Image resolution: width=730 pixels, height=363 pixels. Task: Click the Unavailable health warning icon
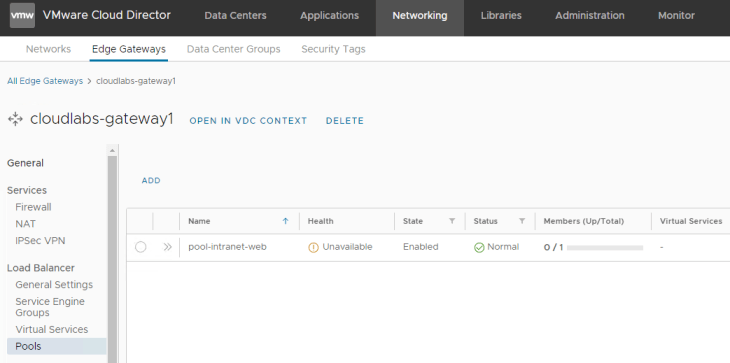point(313,248)
